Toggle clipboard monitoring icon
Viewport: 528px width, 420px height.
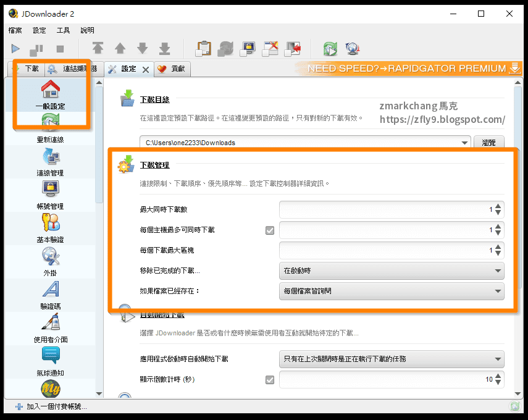click(x=203, y=49)
